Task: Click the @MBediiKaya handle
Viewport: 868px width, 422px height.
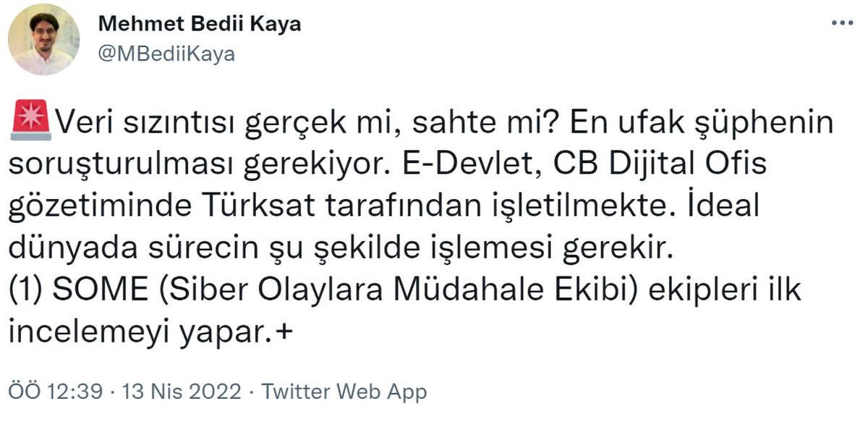Action: (x=165, y=51)
